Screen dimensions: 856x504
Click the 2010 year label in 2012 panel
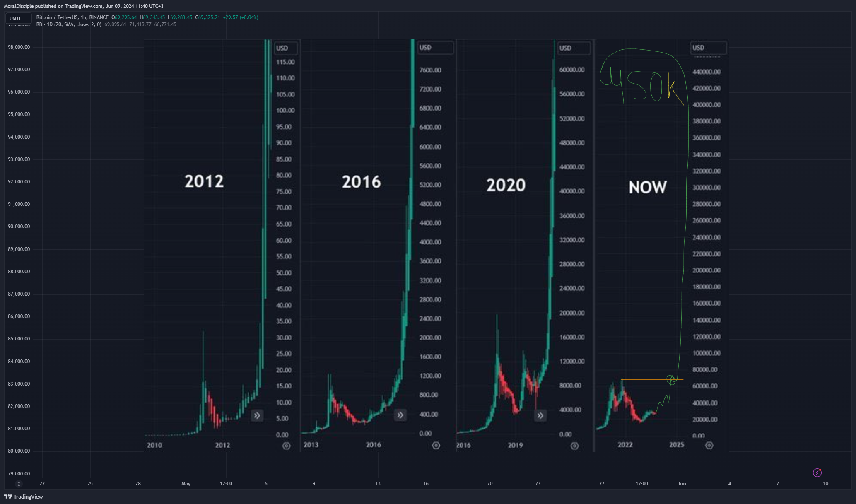(154, 445)
